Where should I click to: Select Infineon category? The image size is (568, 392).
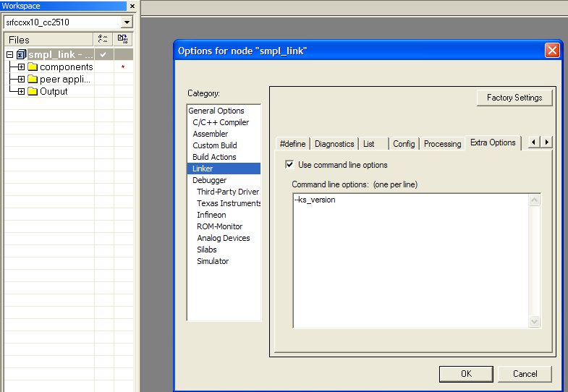[x=224, y=215]
